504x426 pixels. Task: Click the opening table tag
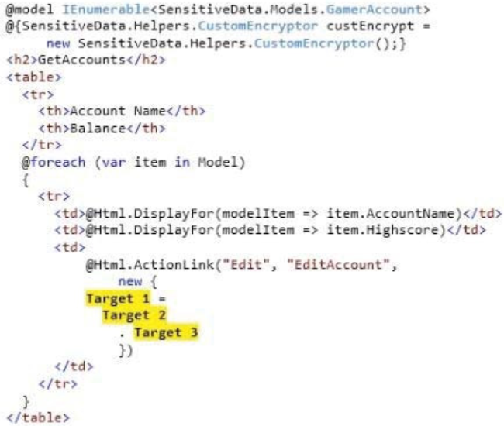point(34,77)
